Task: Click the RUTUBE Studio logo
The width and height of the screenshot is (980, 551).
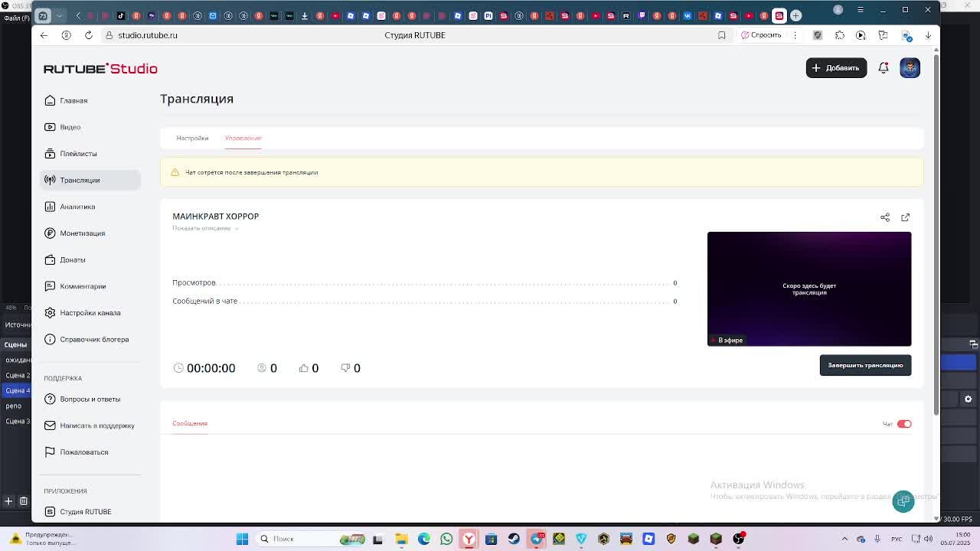Action: tap(100, 69)
